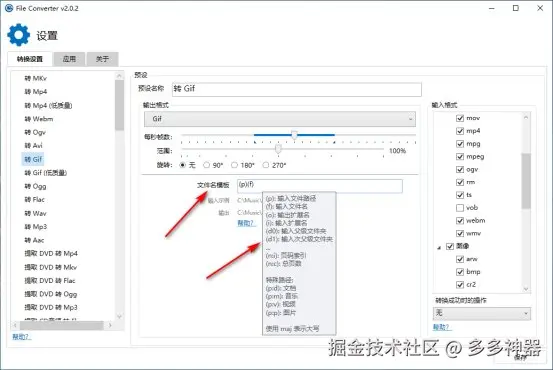Open the 帮助? link under the file name template
The image size is (553, 370).
(246, 223)
